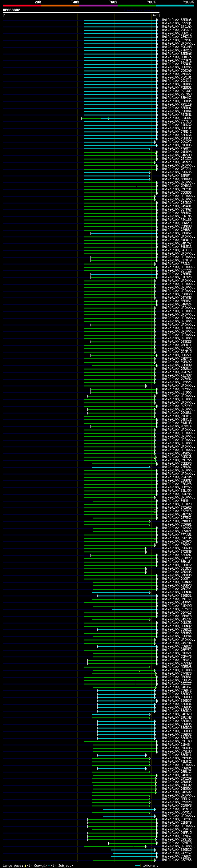This screenshot has width=197, height=868.
Task: Click the query end position 420
Action: click(x=155, y=15)
